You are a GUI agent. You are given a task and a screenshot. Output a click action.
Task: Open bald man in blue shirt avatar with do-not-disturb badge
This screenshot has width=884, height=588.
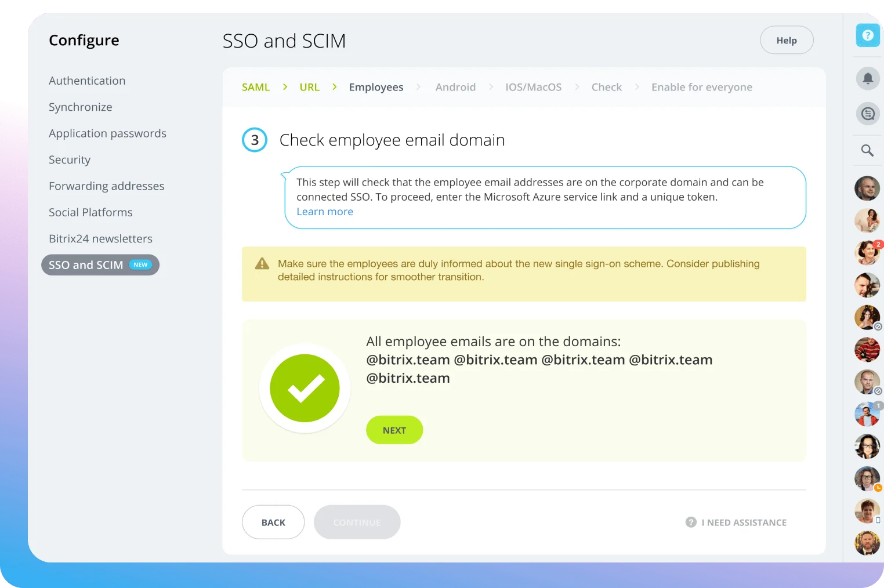pos(867,382)
